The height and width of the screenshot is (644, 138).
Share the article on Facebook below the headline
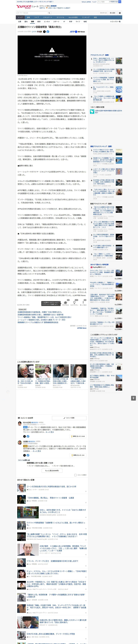point(48,32)
